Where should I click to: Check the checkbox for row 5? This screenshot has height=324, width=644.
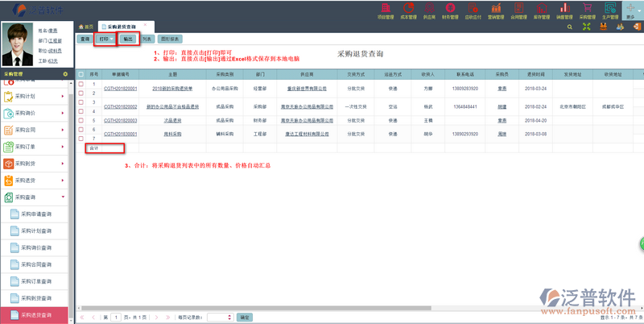80,120
